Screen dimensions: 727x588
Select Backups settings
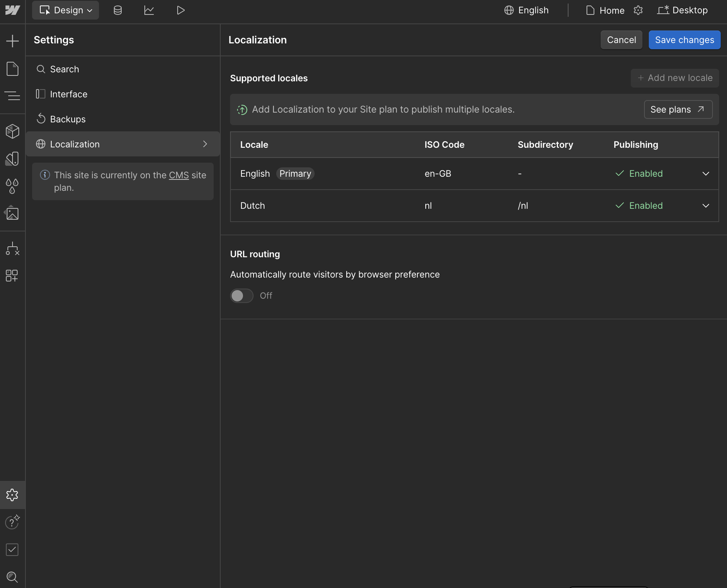point(123,119)
